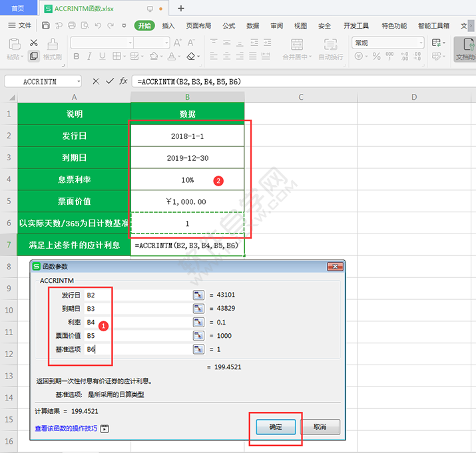Toggle Italic formatting
Image resolution: width=476 pixels, height=453 pixels.
click(89, 56)
